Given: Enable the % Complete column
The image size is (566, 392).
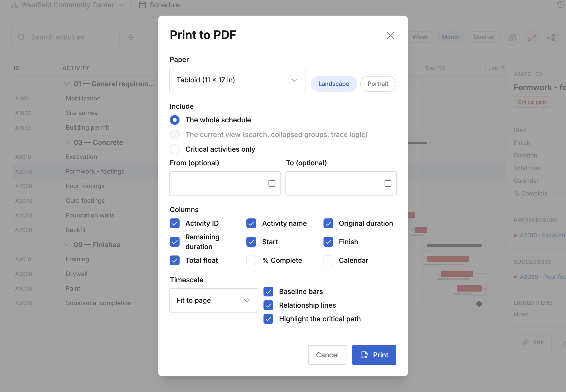Looking at the screenshot, I should (x=251, y=260).
